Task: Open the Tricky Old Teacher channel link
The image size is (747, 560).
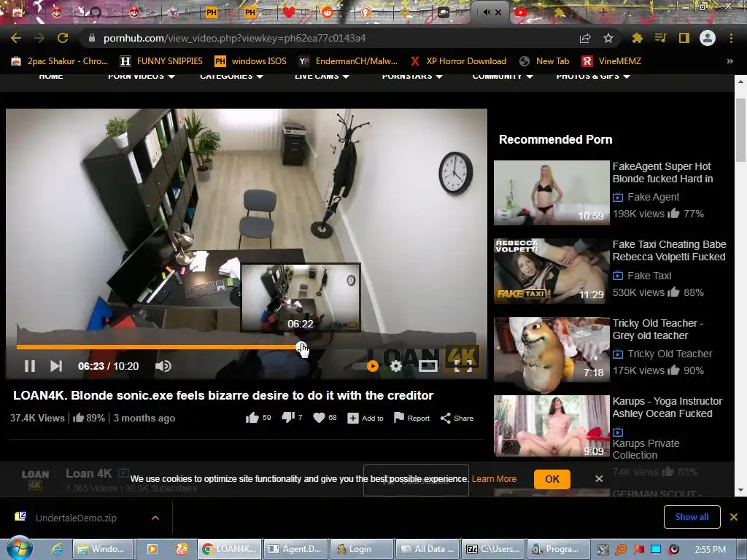Action: click(x=670, y=354)
